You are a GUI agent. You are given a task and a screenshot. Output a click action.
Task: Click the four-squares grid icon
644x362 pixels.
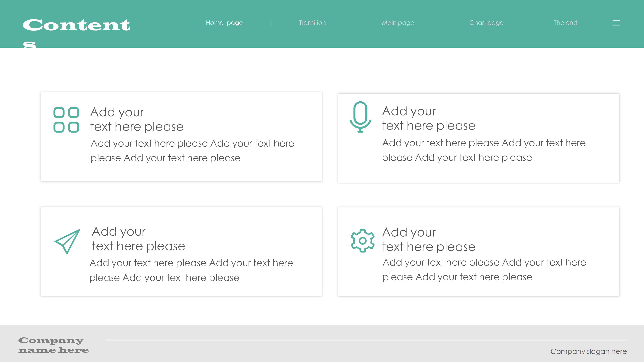coord(66,120)
